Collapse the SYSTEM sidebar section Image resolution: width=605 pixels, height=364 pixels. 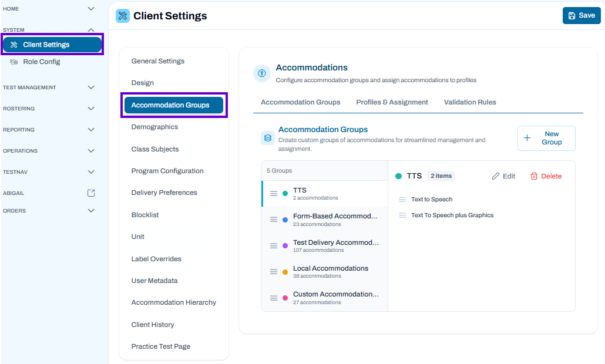(91, 30)
